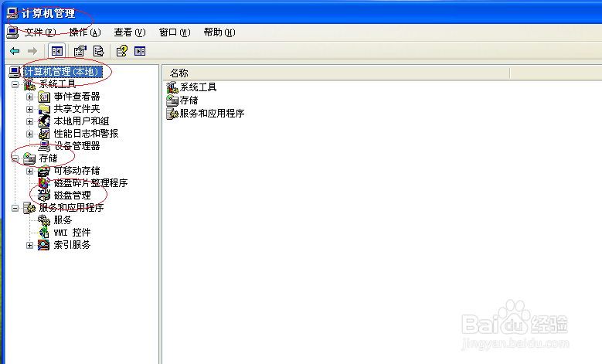The image size is (602, 364).
Task: Expand the 索引服务 node
Action: pos(29,245)
